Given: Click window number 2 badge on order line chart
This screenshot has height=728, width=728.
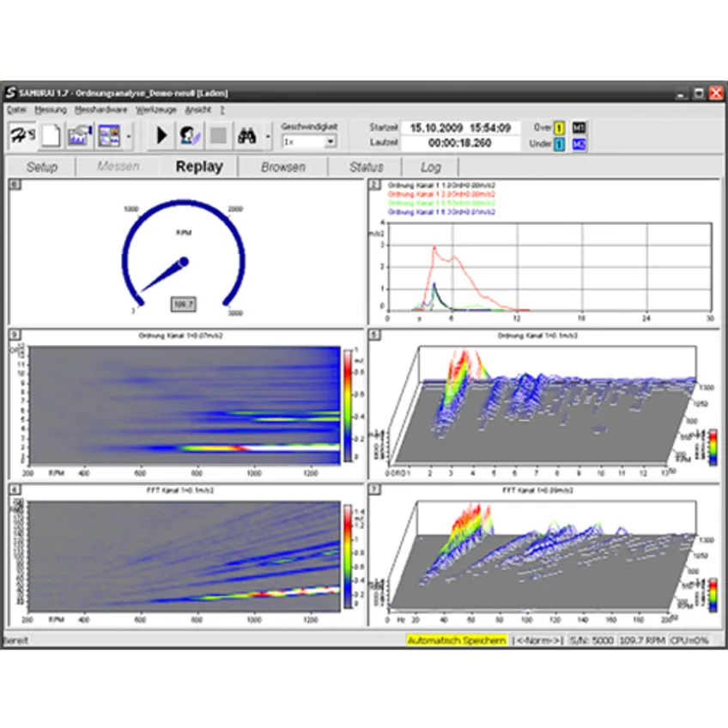Looking at the screenshot, I should [374, 185].
